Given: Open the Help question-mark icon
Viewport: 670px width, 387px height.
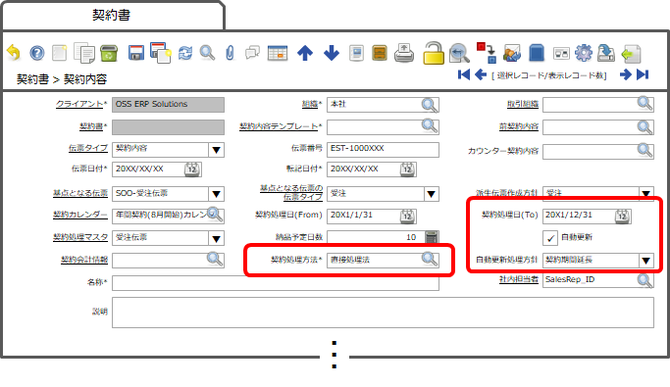Looking at the screenshot, I should tap(37, 53).
